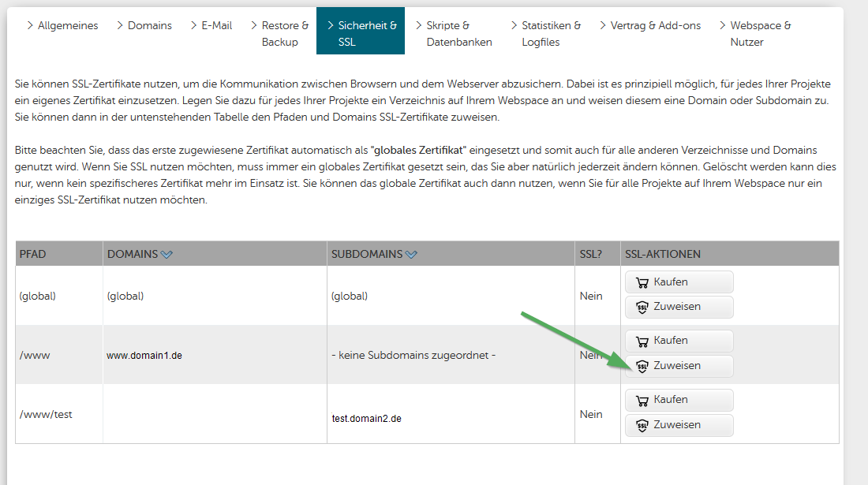Click the cart icon in the (global) row
This screenshot has width=868, height=485.
tap(642, 282)
